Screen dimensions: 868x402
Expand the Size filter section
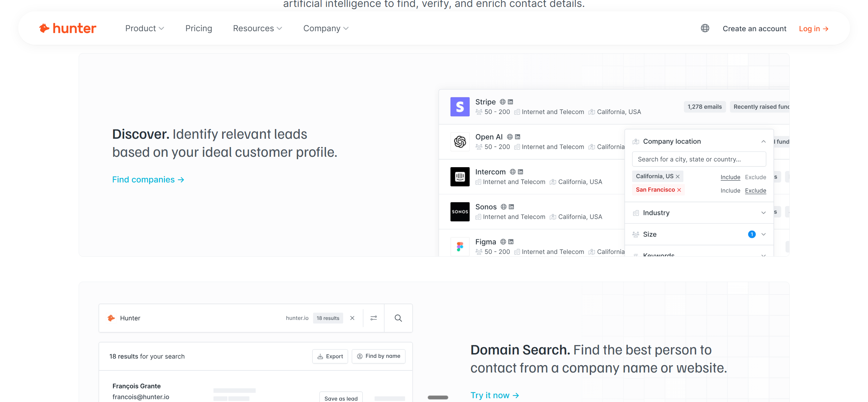(x=699, y=234)
